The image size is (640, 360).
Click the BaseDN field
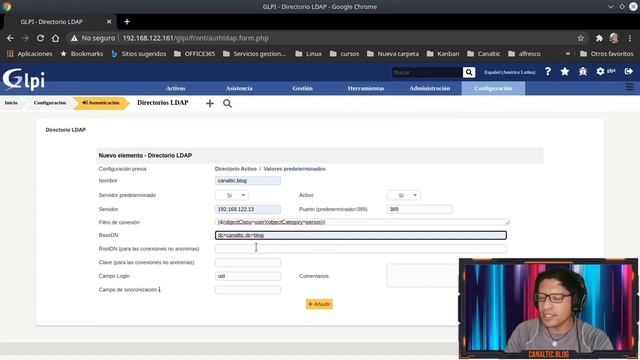click(361, 235)
